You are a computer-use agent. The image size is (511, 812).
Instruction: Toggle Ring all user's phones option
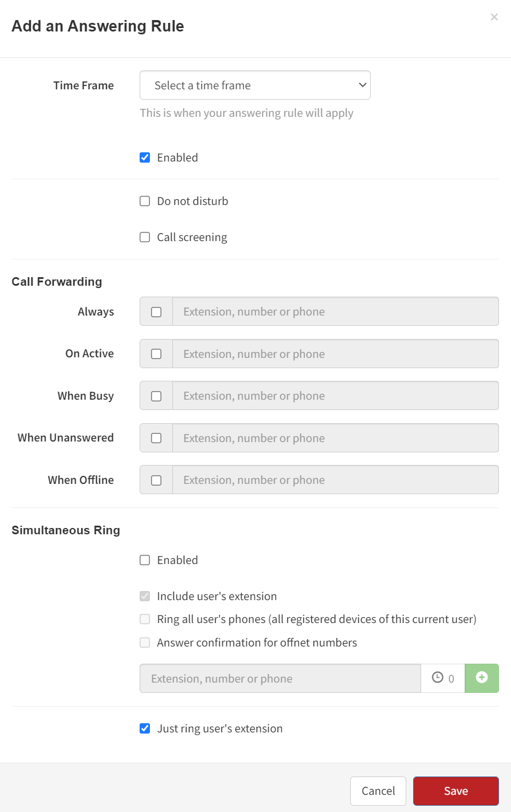pyautogui.click(x=145, y=619)
